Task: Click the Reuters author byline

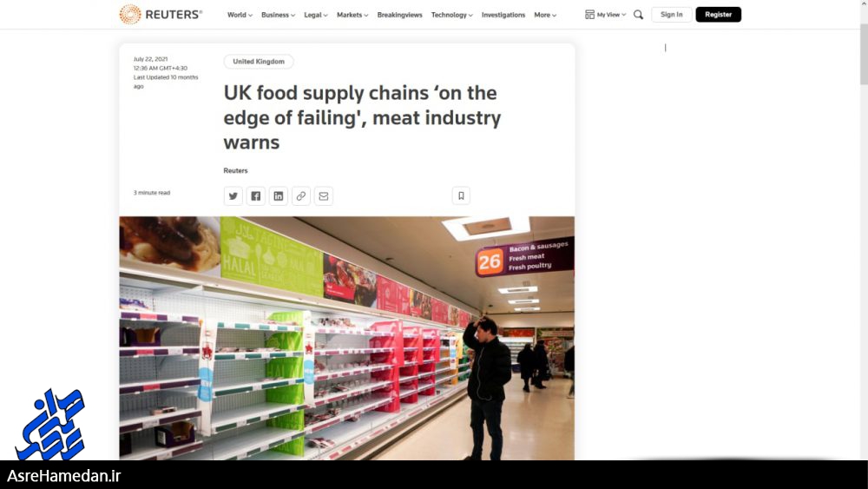Action: click(235, 170)
